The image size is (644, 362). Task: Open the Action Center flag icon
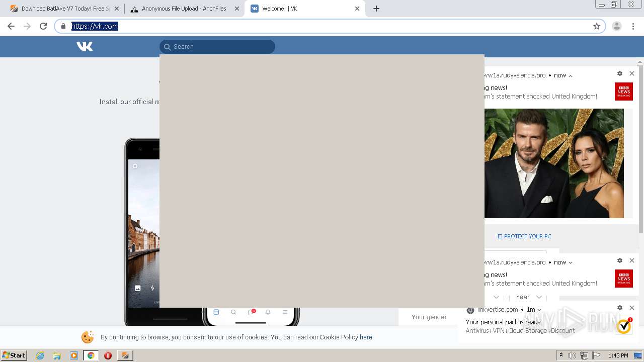[596, 355]
